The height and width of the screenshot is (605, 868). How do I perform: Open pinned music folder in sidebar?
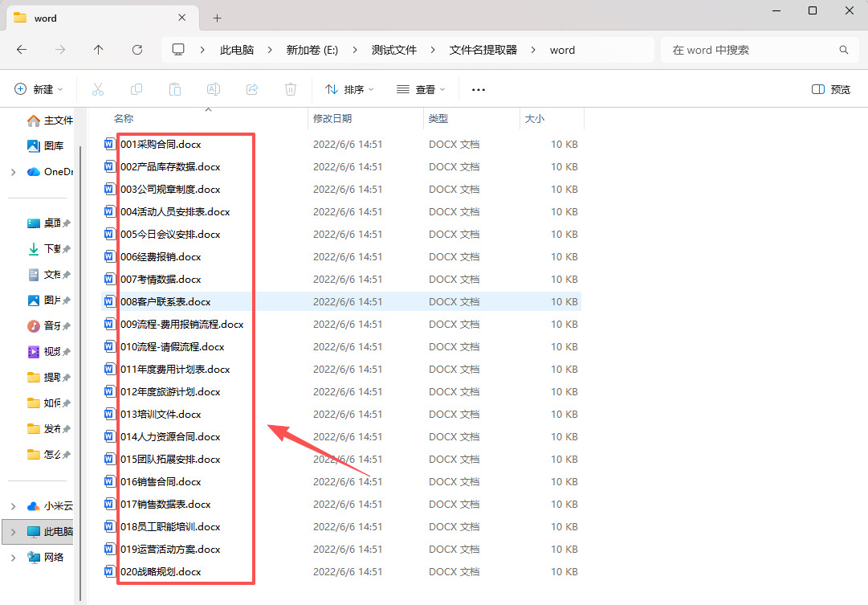click(49, 325)
